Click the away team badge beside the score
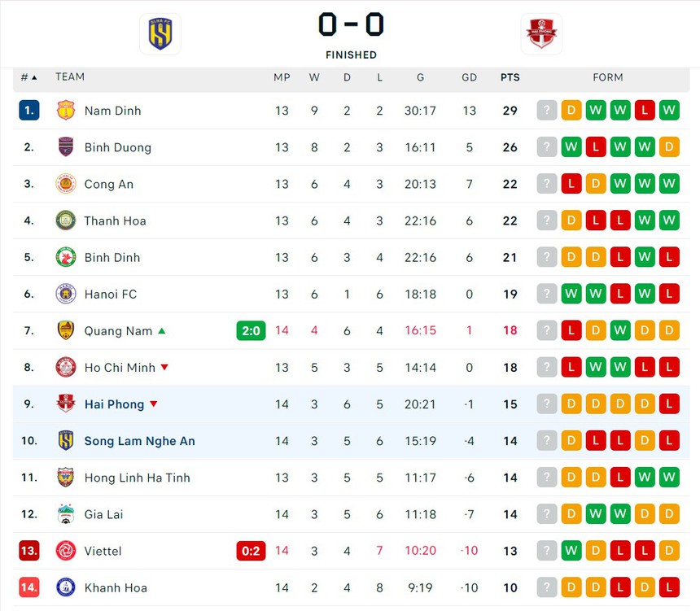The height and width of the screenshot is (611, 700). pyautogui.click(x=541, y=34)
